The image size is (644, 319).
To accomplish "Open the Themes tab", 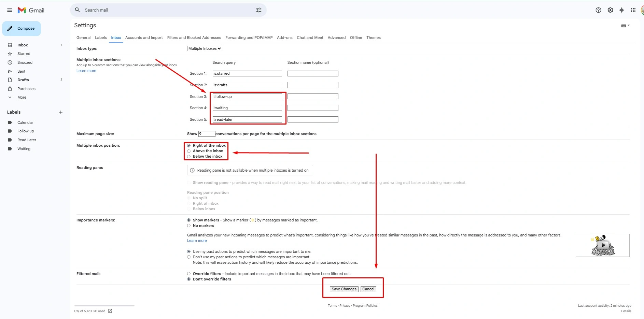I will (374, 38).
